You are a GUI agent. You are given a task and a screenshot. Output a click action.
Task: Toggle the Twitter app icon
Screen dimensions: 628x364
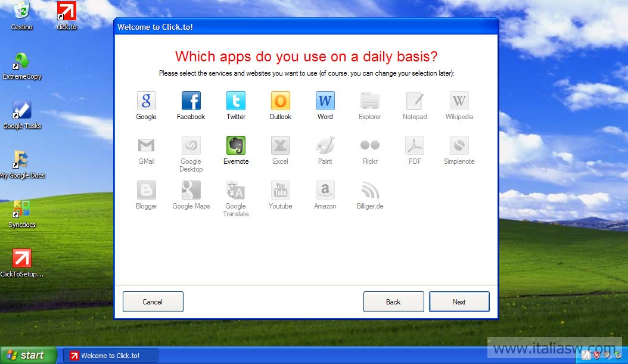pos(236,101)
